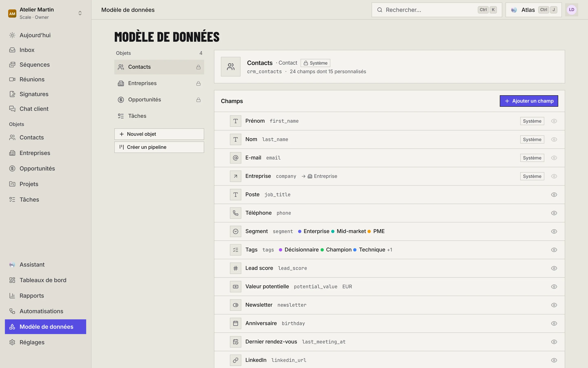Click the currency icon for Valeur potentielle
This screenshot has width=588, height=368.
(235, 286)
